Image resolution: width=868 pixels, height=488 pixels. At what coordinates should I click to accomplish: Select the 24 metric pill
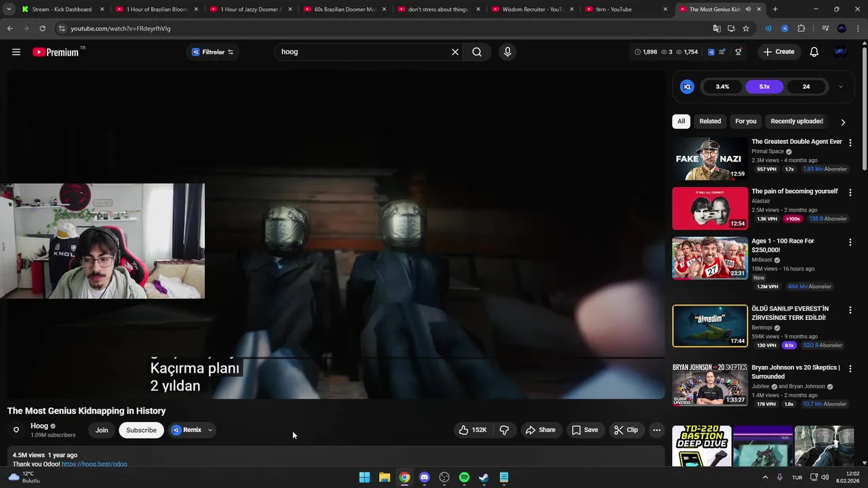click(x=806, y=87)
